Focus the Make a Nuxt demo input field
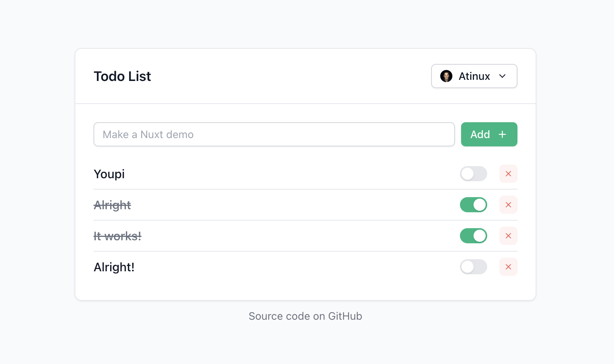 [274, 134]
